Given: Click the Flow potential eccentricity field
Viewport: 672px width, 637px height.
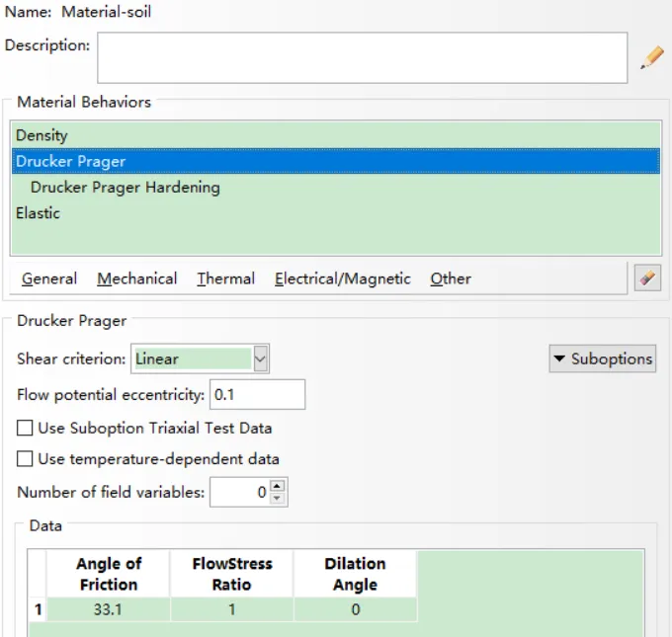Looking at the screenshot, I should coord(258,394).
